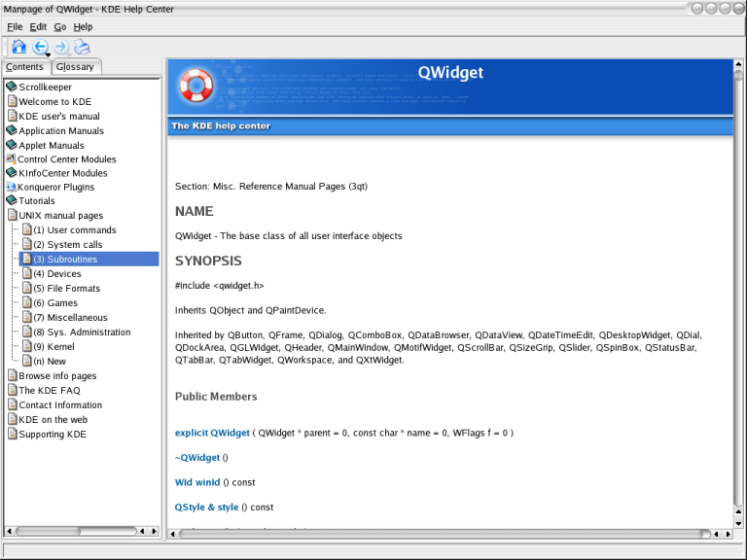Open KDE on the web entry
Screen dimensions: 747x560
[x=53, y=420]
